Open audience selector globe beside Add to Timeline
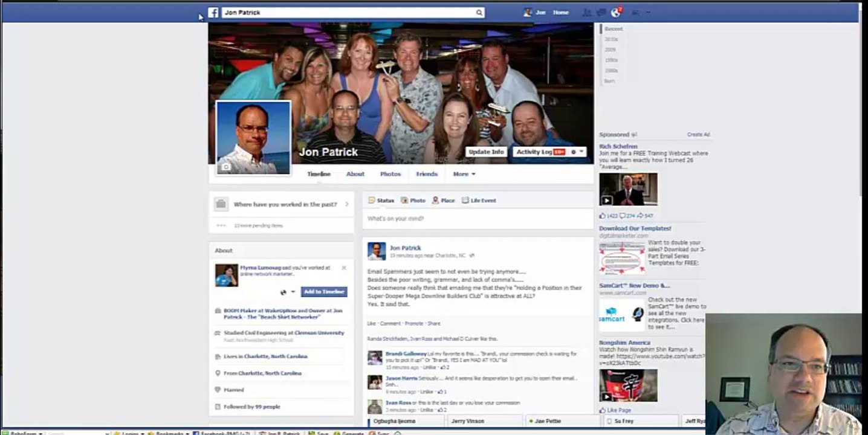 click(x=287, y=292)
